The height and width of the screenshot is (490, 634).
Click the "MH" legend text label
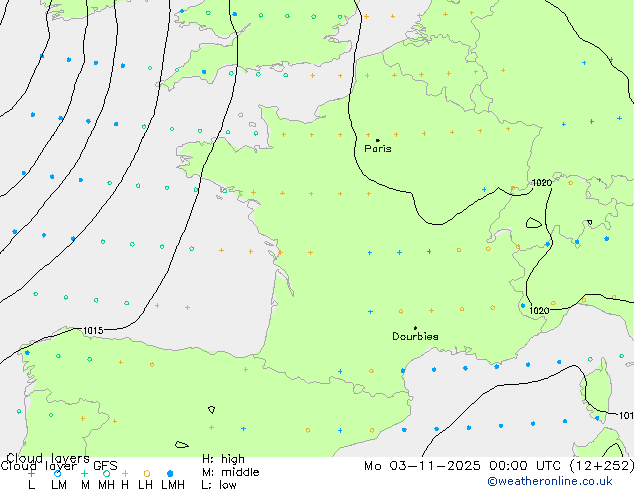click(106, 485)
